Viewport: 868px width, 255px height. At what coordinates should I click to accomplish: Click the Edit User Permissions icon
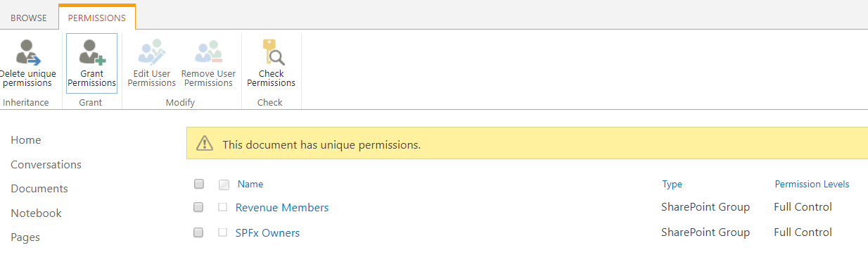coord(151,51)
